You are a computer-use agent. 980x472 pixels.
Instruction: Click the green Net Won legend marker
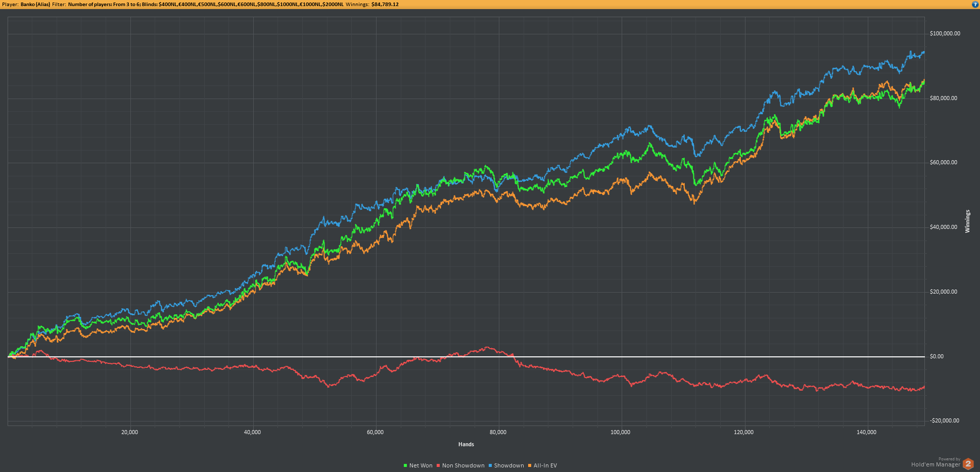tap(405, 465)
